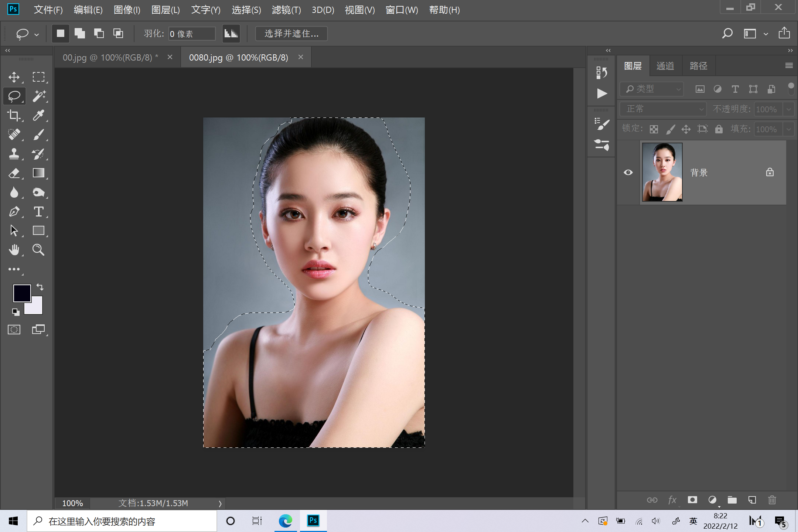This screenshot has width=798, height=532.
Task: Select the Eyedropper tool
Action: click(x=38, y=115)
